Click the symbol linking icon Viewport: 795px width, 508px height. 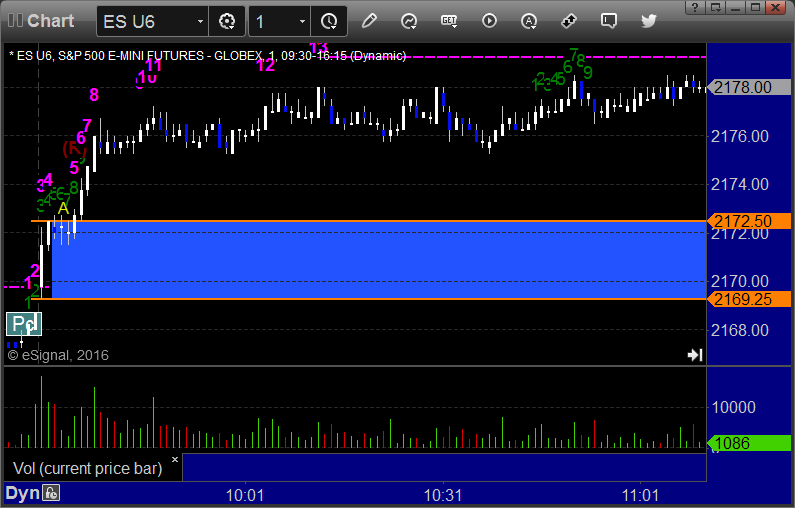point(569,21)
